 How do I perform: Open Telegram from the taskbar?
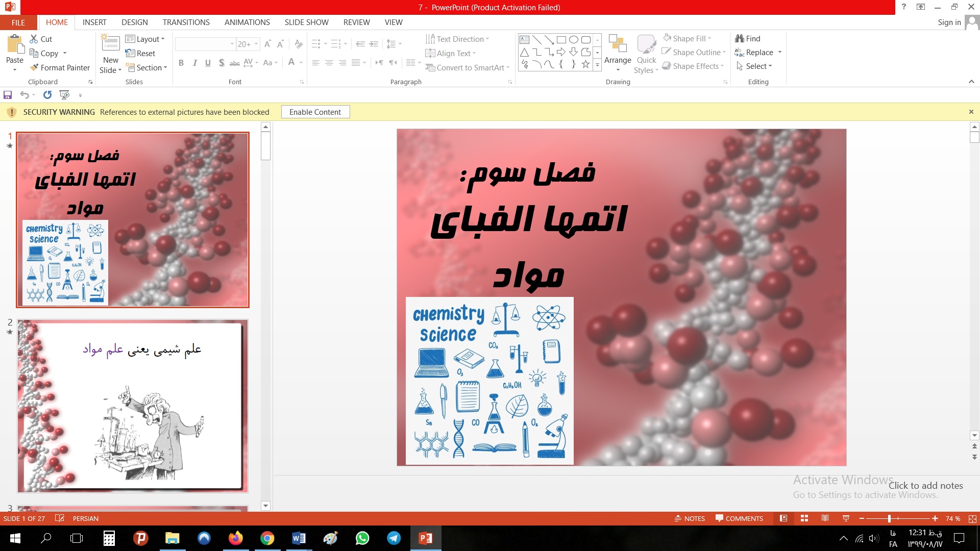pos(394,538)
